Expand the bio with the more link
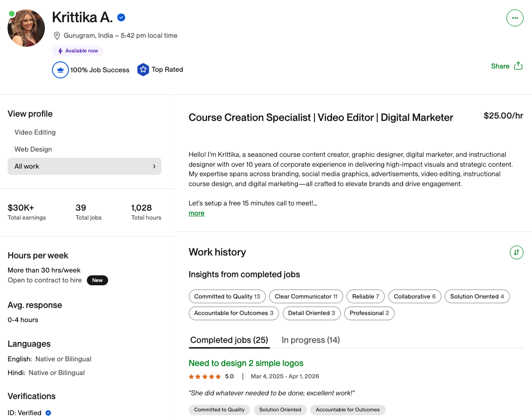 [x=196, y=213]
